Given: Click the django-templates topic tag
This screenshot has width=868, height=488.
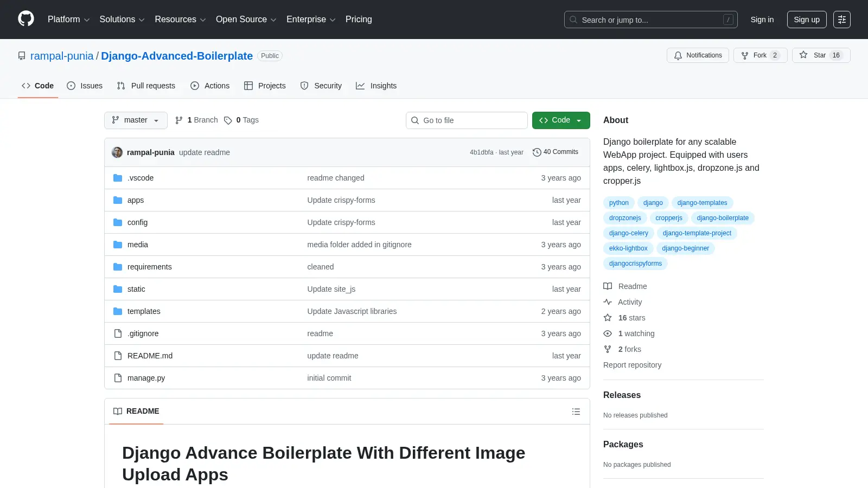Looking at the screenshot, I should (702, 203).
